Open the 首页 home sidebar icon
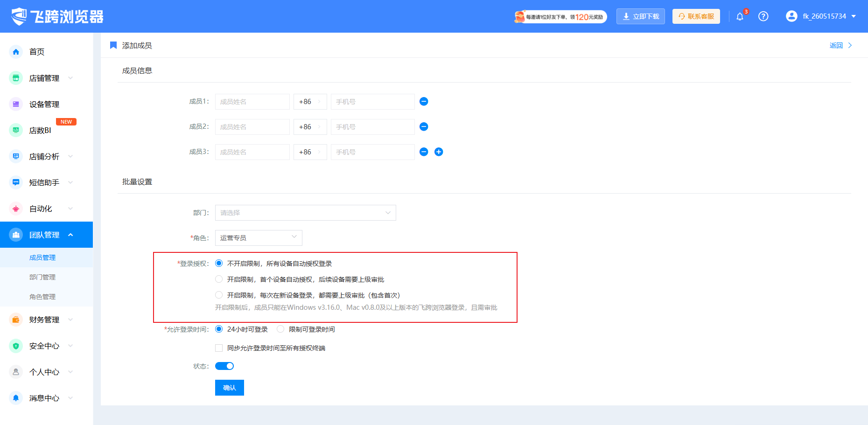868x425 pixels. coord(16,52)
